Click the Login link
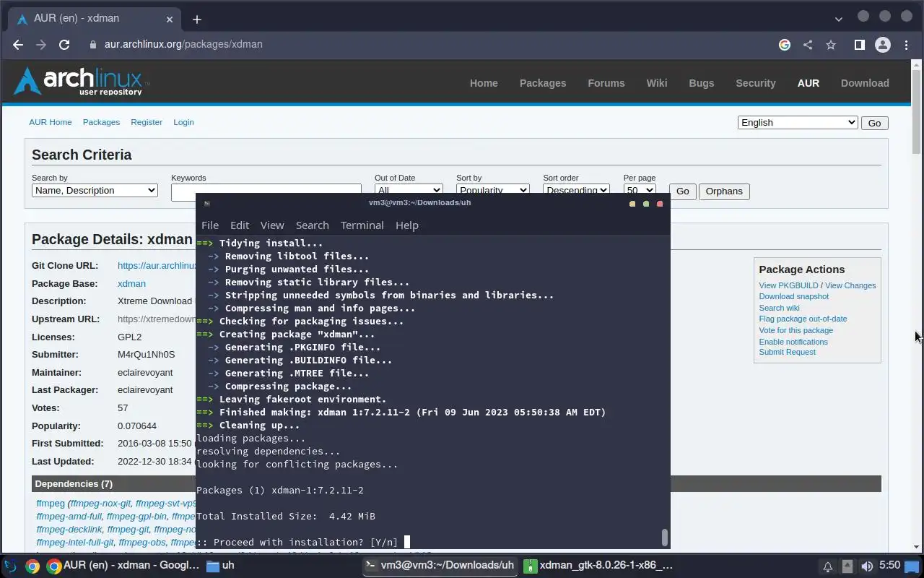Image resolution: width=924 pixels, height=578 pixels. click(x=183, y=122)
